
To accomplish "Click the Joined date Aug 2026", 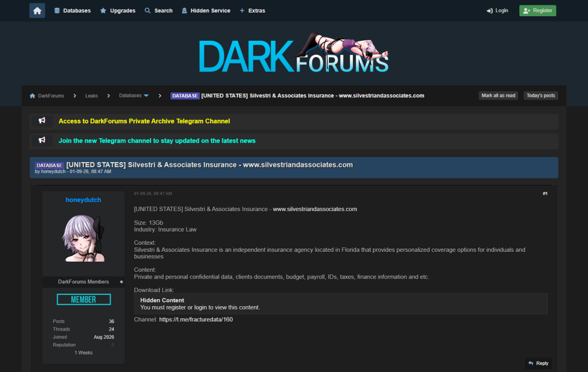I will click(x=104, y=337).
